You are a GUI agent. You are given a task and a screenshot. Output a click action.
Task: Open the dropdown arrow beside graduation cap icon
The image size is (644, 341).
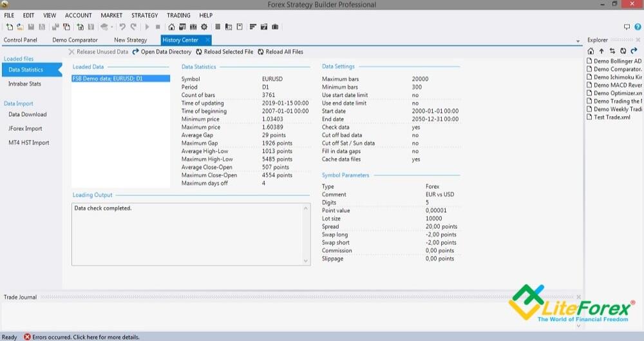111,27
